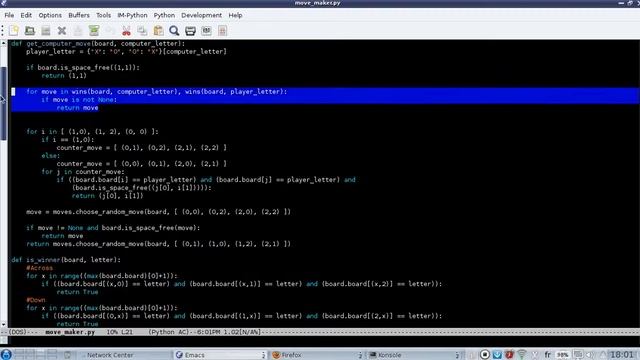The height and width of the screenshot is (360, 640).
Task: Click the Open file folder icon
Action: [30, 31]
